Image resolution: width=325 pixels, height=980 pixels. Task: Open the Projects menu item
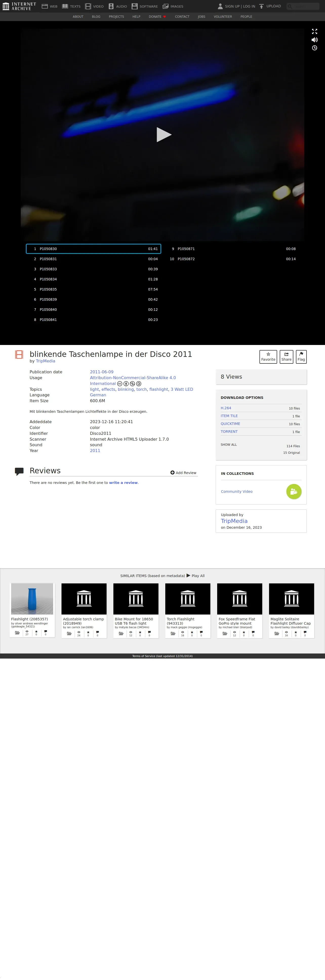[116, 17]
